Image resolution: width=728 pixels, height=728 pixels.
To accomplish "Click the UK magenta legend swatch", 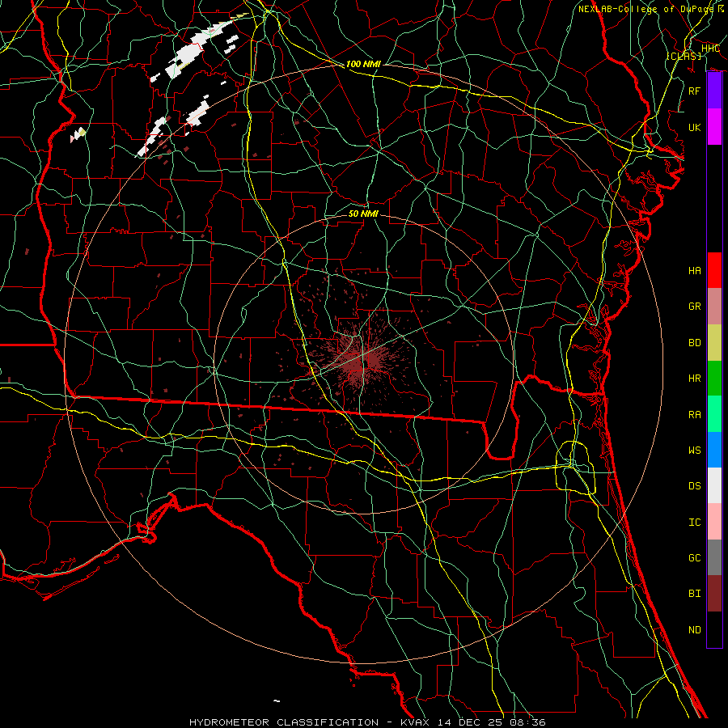I will pos(714,127).
